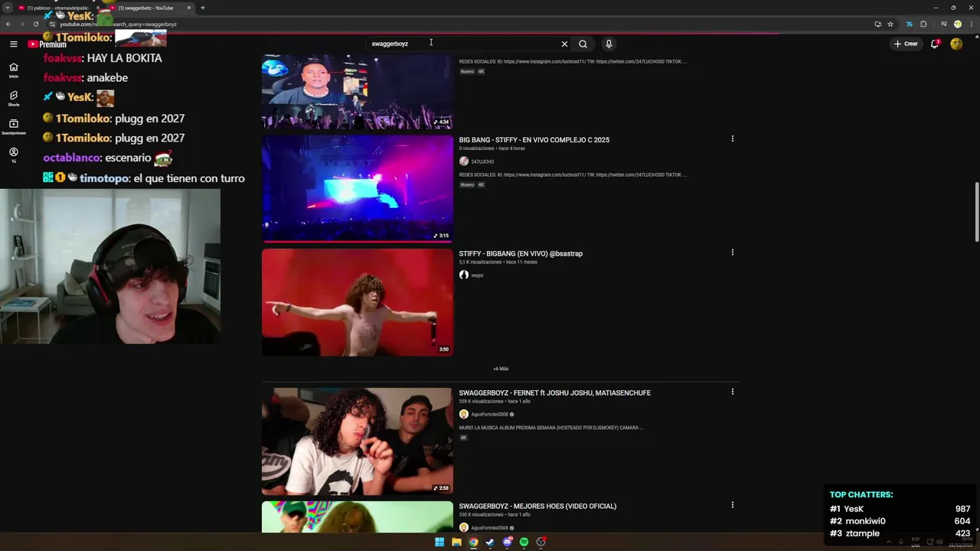Open Discord from the taskbar
This screenshot has height=551, width=980.
click(507, 542)
